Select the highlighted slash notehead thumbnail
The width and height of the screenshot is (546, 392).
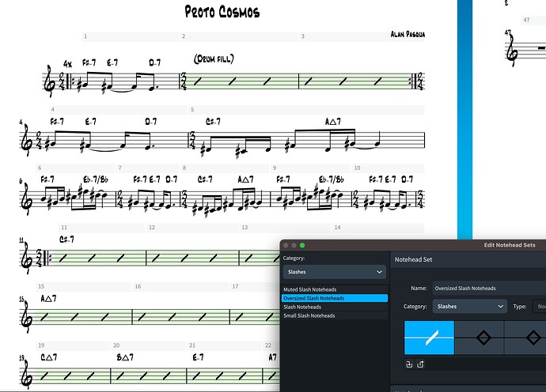pos(429,337)
